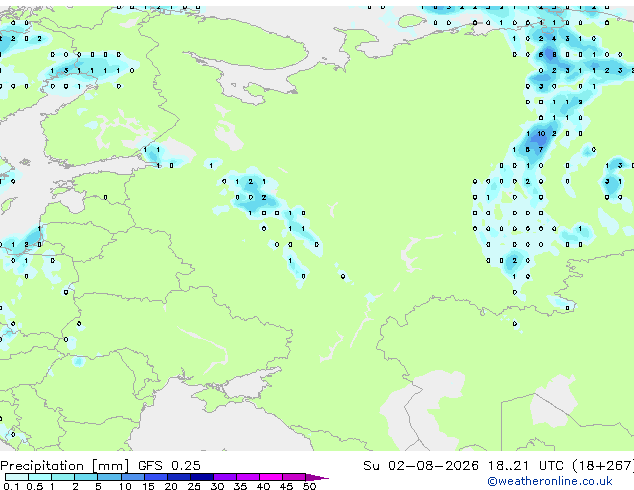The height and width of the screenshot is (490, 634).
Task: Click the legend value '0.1'
Action: click(11, 486)
